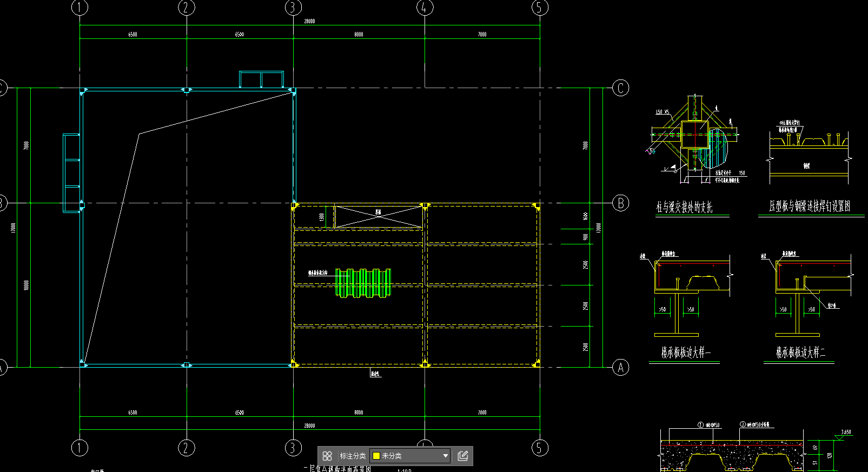Click the 28000 overall dimension above the plan
The image size is (868, 472).
pyautogui.click(x=309, y=22)
